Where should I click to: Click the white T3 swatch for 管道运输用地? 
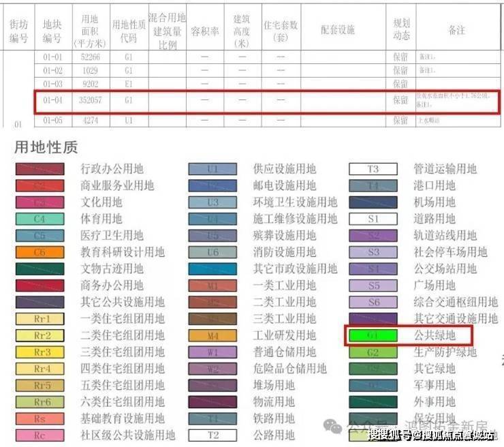(x=373, y=169)
